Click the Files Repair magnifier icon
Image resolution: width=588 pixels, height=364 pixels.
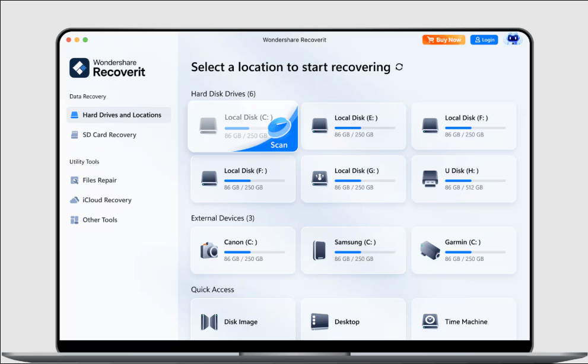[75, 180]
